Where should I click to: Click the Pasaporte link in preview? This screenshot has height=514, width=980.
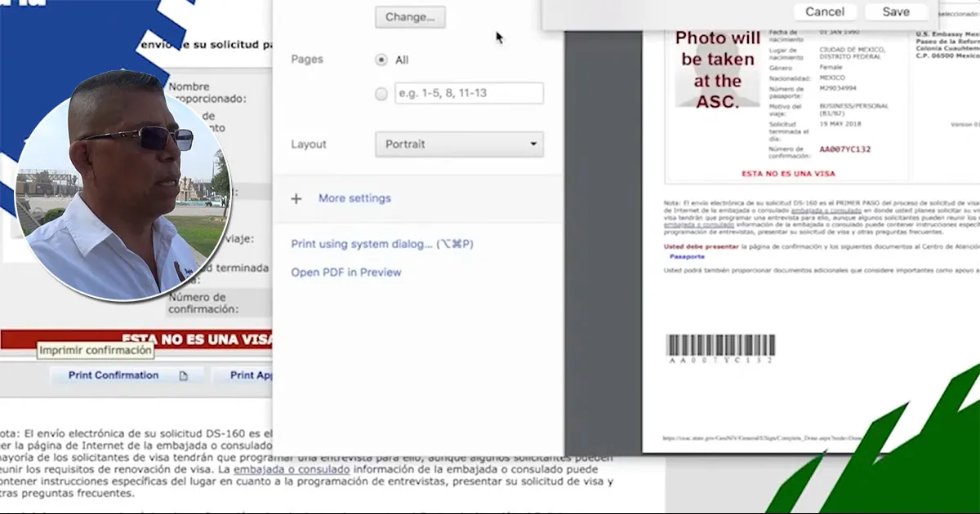(688, 256)
